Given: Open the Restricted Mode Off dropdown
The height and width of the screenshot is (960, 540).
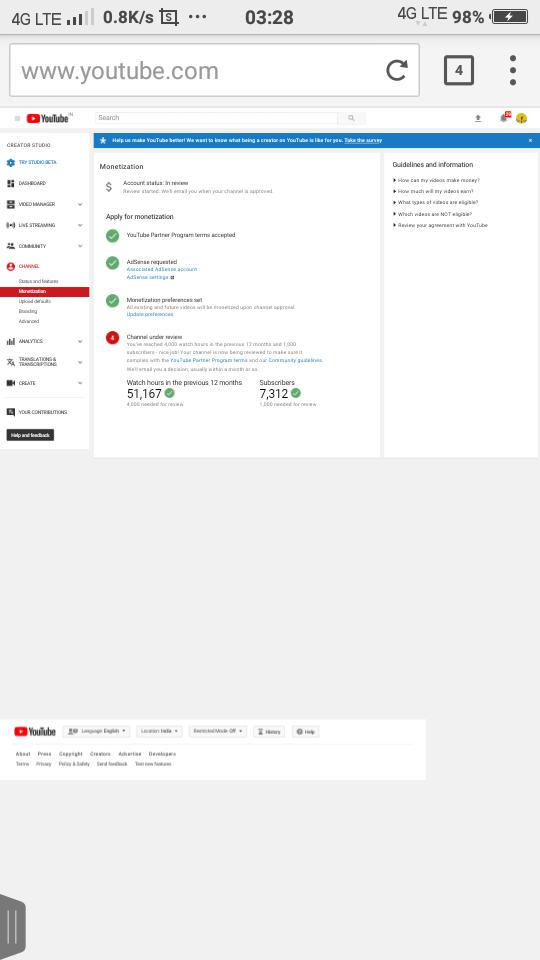Looking at the screenshot, I should point(217,731).
